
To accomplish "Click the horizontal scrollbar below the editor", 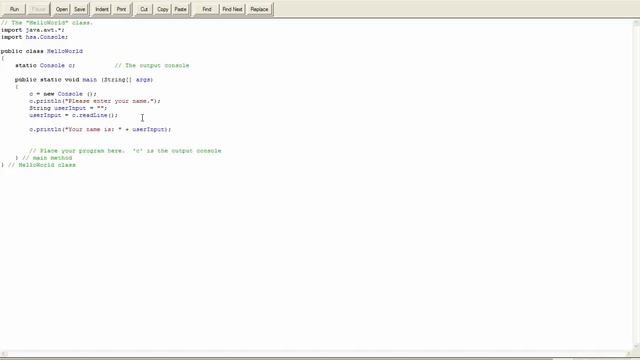I will point(316,354).
